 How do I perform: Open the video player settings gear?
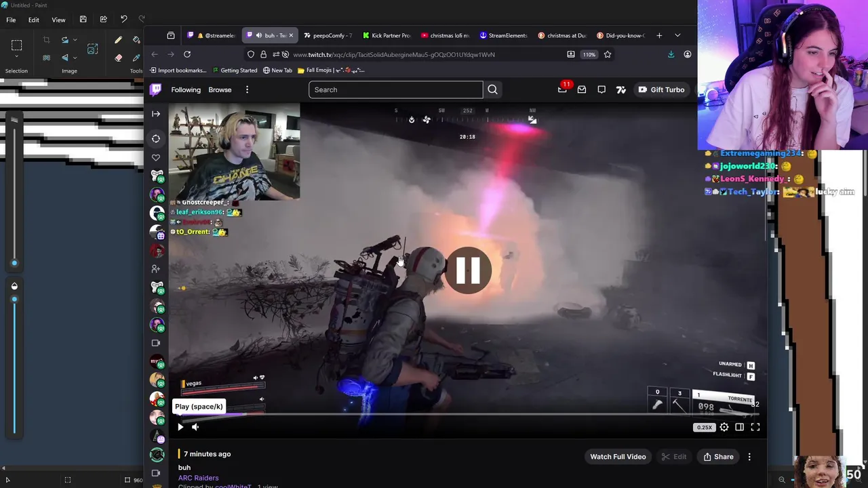[x=724, y=427]
